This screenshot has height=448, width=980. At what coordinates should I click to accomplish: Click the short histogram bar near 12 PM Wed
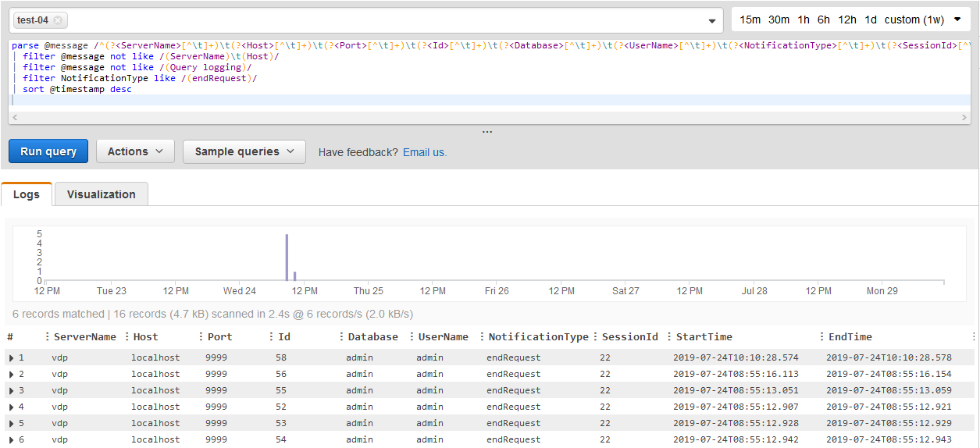click(294, 276)
